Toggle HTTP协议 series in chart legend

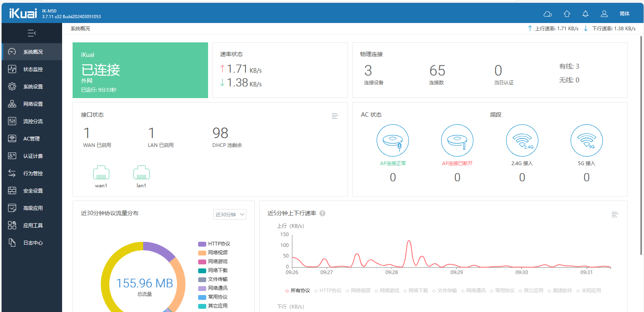[x=328, y=291]
